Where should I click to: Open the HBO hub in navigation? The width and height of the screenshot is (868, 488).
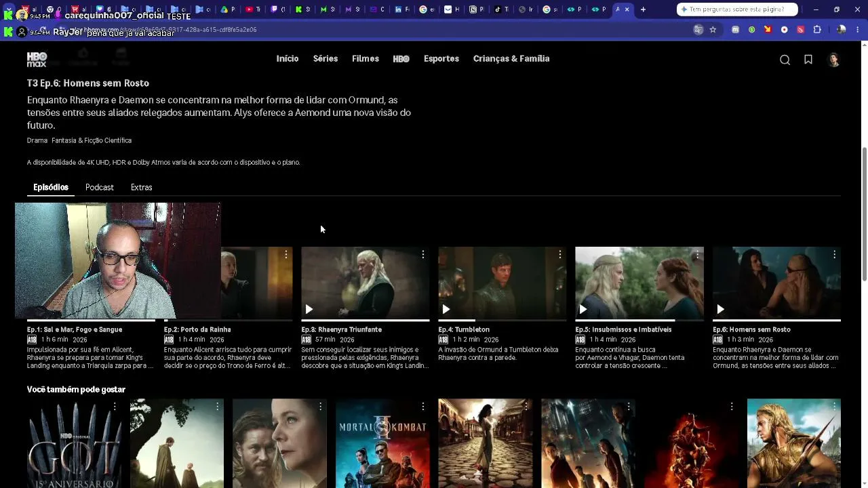pos(401,59)
